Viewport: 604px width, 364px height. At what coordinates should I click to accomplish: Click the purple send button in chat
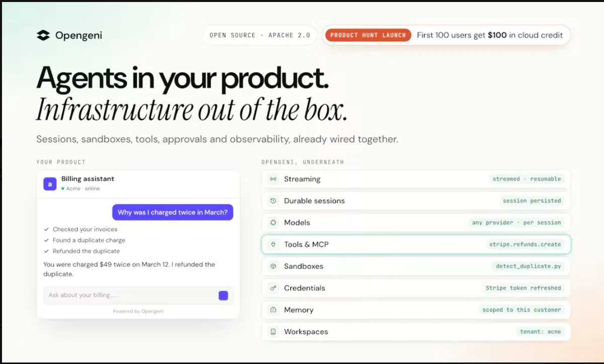(x=223, y=296)
